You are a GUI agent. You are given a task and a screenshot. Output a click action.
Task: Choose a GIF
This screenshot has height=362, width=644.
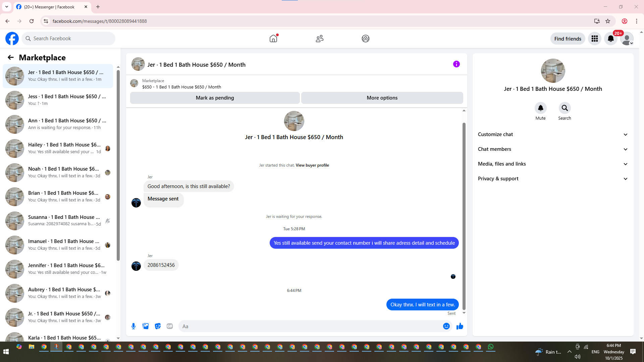coord(170,326)
